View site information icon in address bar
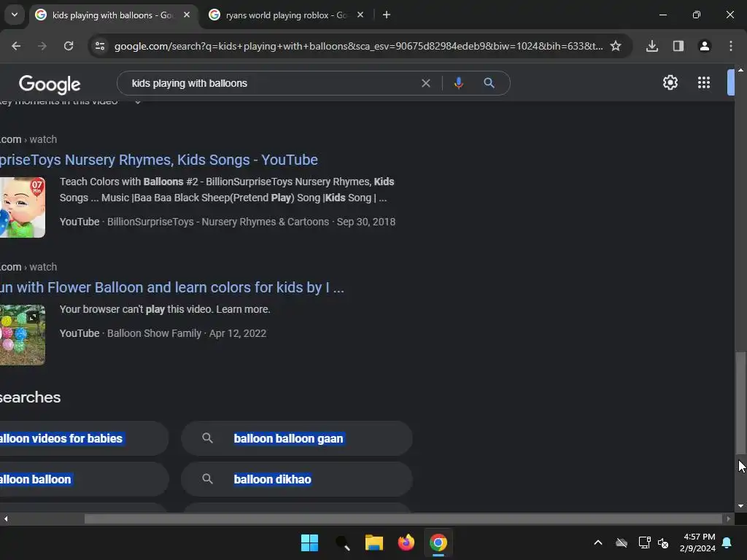Screen dimensions: 747x560 [100, 46]
